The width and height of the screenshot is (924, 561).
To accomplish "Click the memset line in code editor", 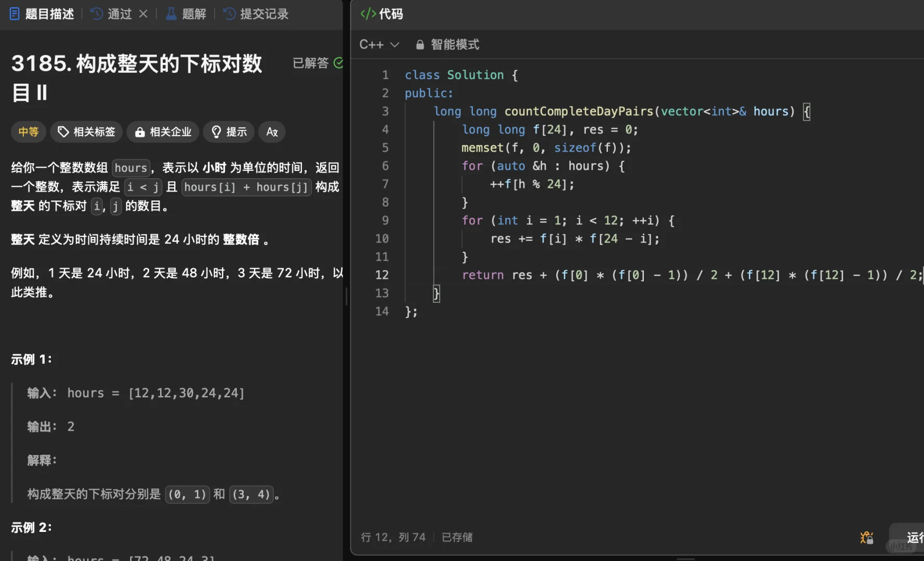I will tap(546, 148).
